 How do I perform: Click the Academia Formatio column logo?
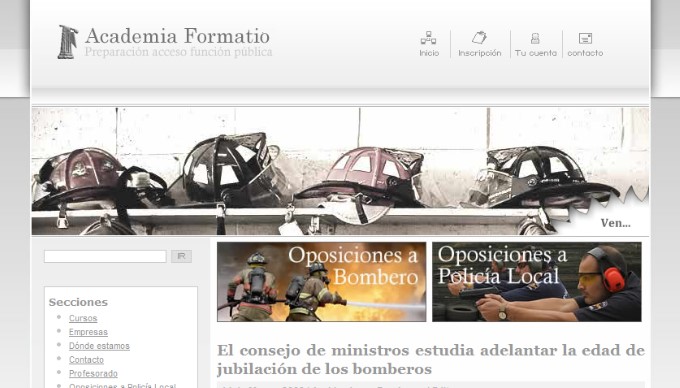coord(68,42)
